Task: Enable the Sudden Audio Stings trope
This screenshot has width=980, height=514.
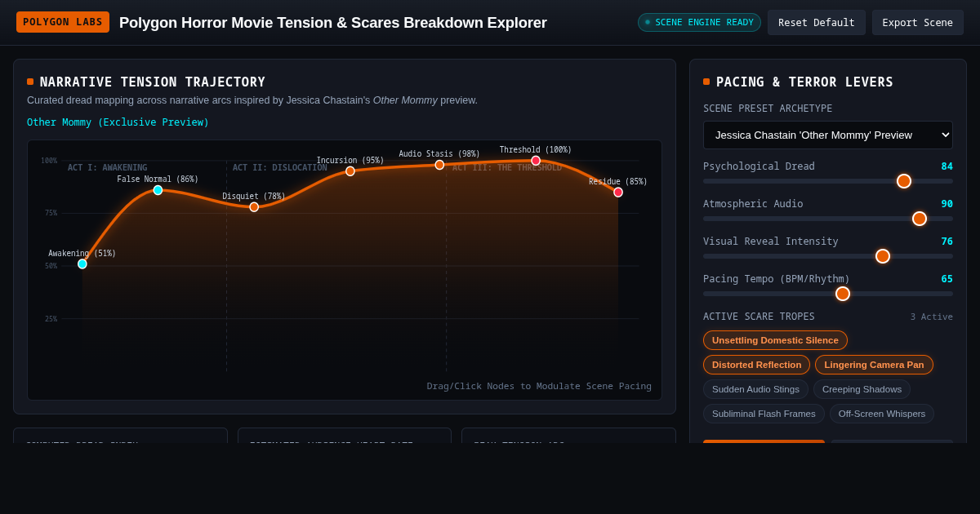Action: coord(755,389)
